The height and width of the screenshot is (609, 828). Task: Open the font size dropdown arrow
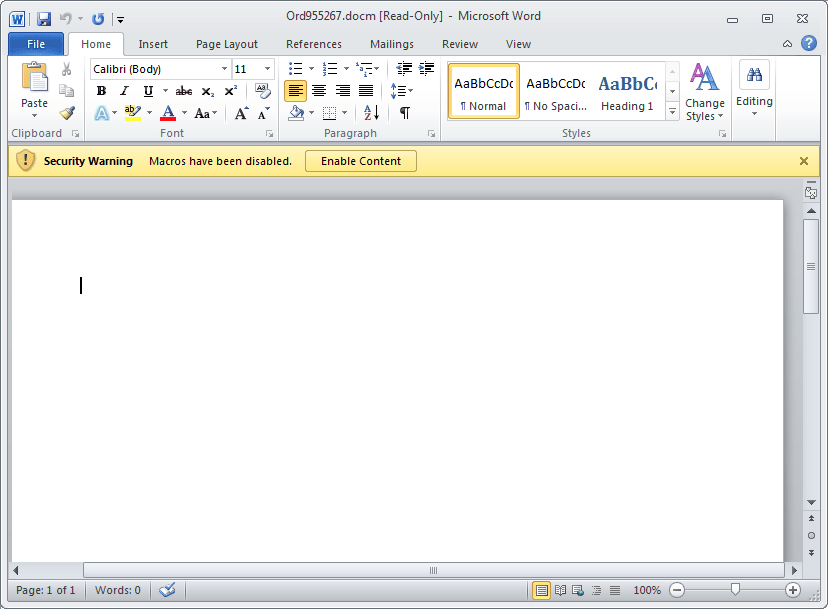pos(267,69)
